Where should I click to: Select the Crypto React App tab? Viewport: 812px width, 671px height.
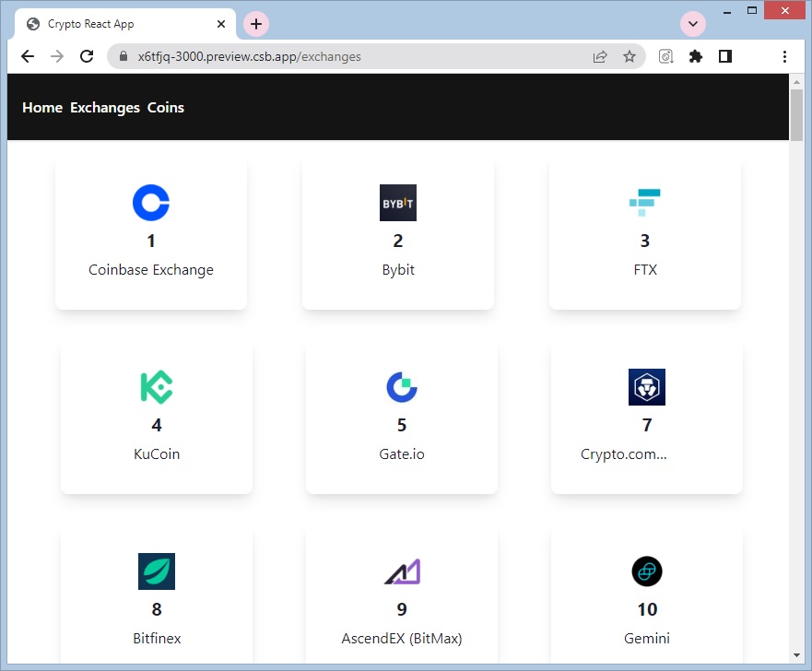coord(124,24)
